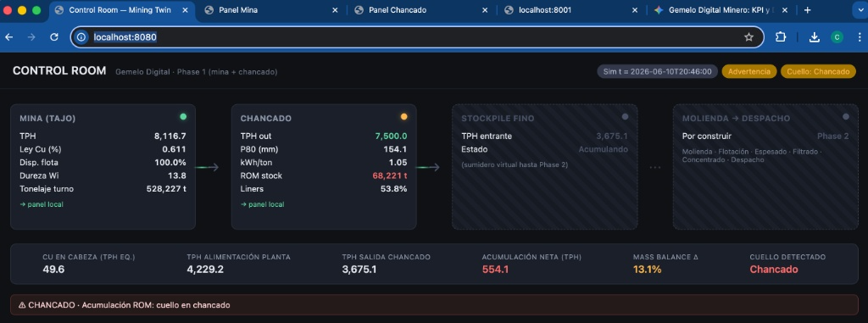868x323 pixels.
Task: Click the TPH alimentación planta value 4,229.2
Action: (x=205, y=270)
